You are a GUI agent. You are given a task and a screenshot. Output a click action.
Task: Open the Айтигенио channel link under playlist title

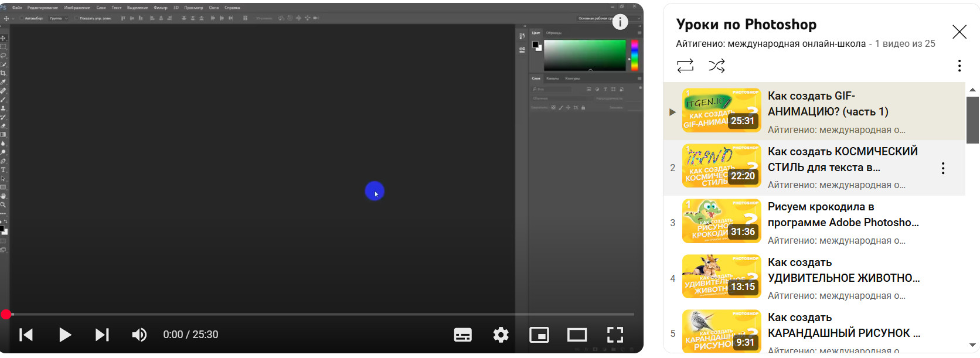[771, 43]
